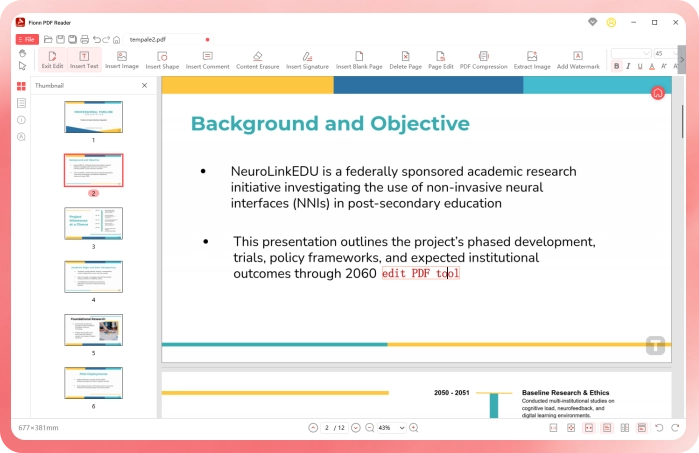The image size is (699, 453).
Task: Click Insert Shape
Action: click(162, 59)
